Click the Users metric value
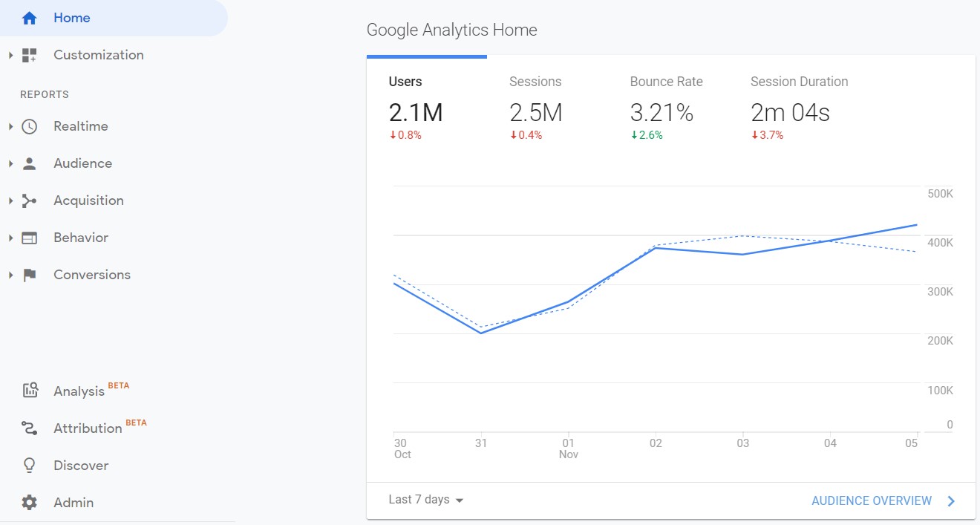The height and width of the screenshot is (525, 980). coord(416,112)
